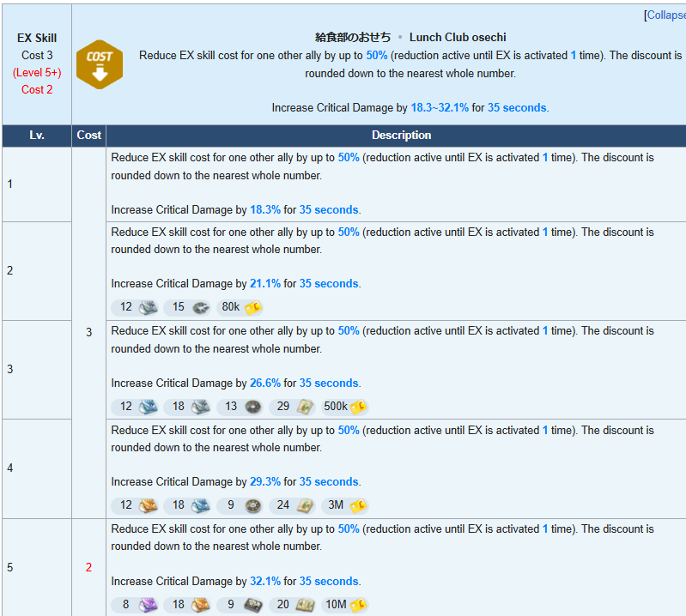
Task: Click the level 4 row number cell
Action: [x=37, y=468]
